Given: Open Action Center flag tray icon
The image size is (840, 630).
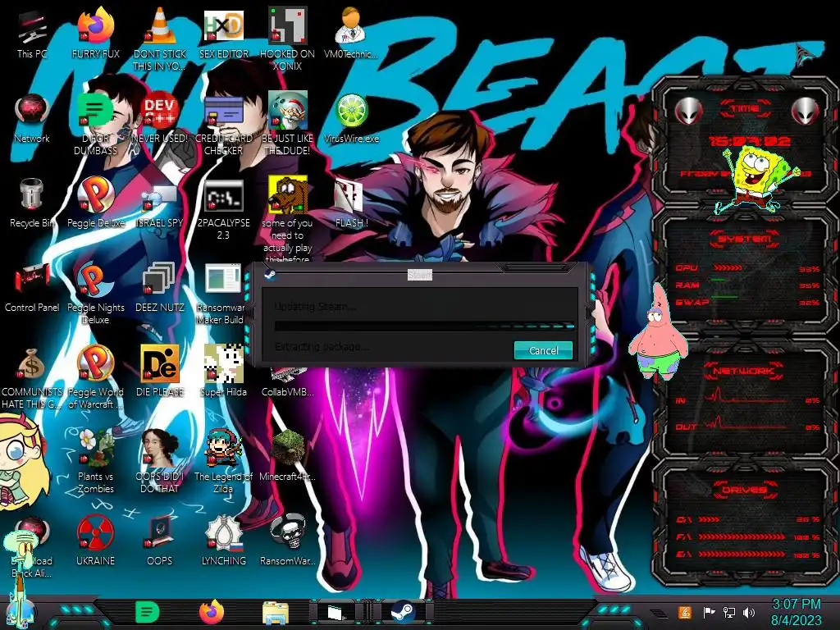Looking at the screenshot, I should 709,612.
